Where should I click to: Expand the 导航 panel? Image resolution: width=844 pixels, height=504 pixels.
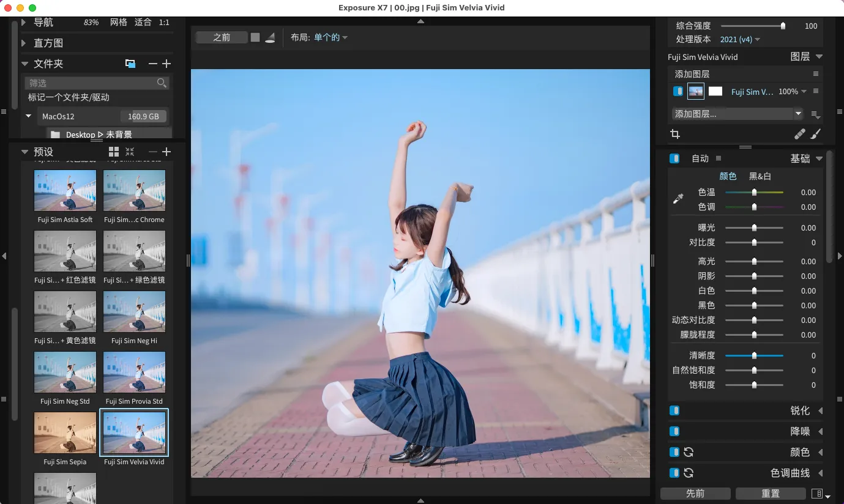tap(24, 22)
